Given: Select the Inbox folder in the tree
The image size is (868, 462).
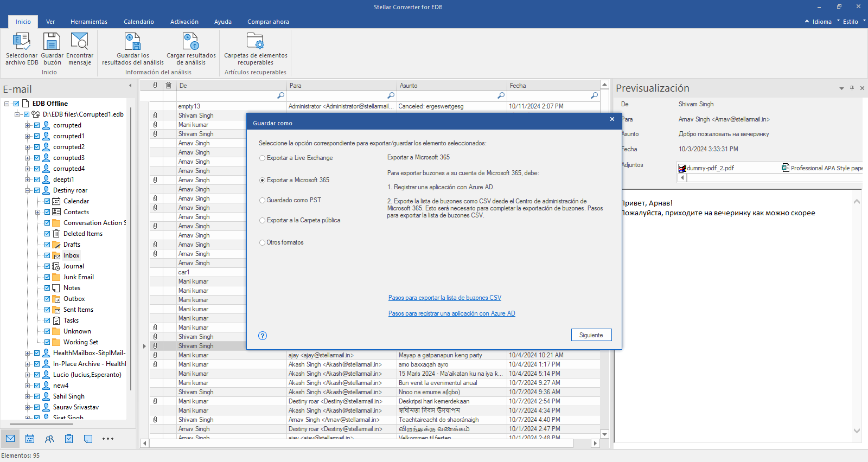Looking at the screenshot, I should [x=71, y=255].
